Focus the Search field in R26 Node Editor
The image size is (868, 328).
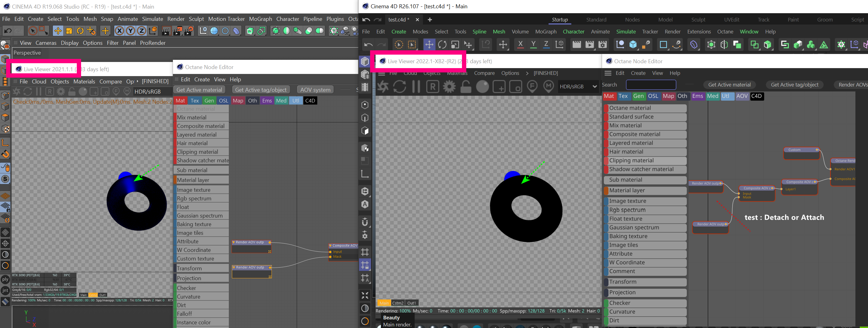pyautogui.click(x=651, y=85)
